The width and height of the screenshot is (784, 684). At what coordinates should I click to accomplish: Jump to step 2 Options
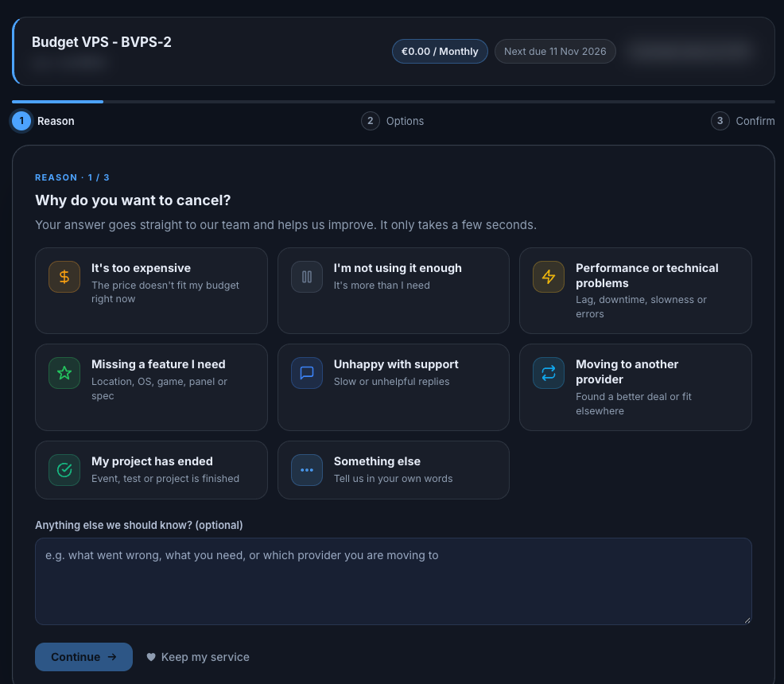(x=393, y=121)
